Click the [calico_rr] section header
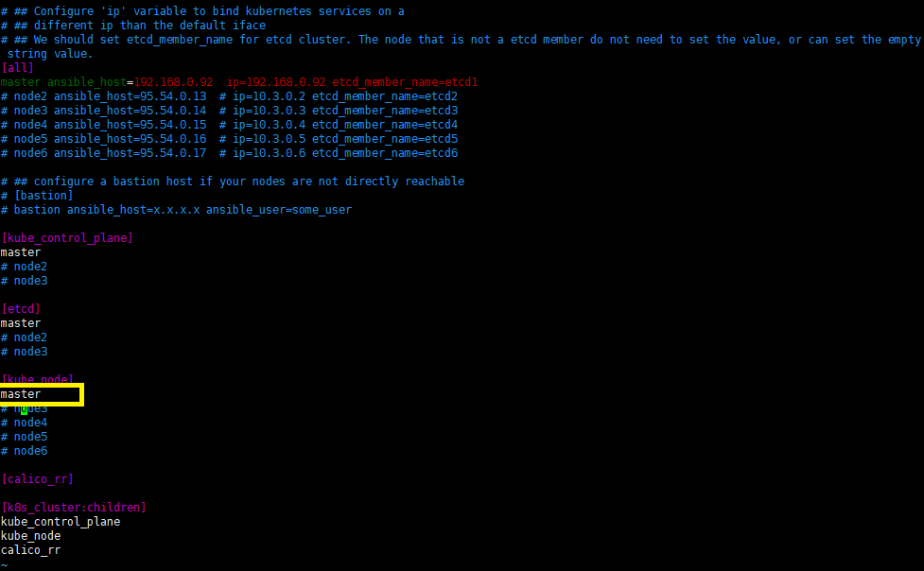Viewport: 924px width, 571px height. pos(37,479)
